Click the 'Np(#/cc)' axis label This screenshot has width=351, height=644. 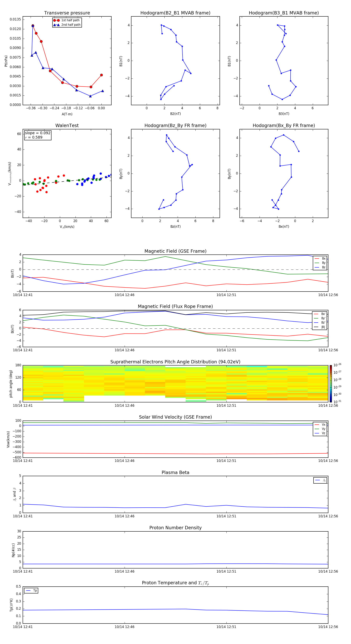pyautogui.click(x=13, y=550)
